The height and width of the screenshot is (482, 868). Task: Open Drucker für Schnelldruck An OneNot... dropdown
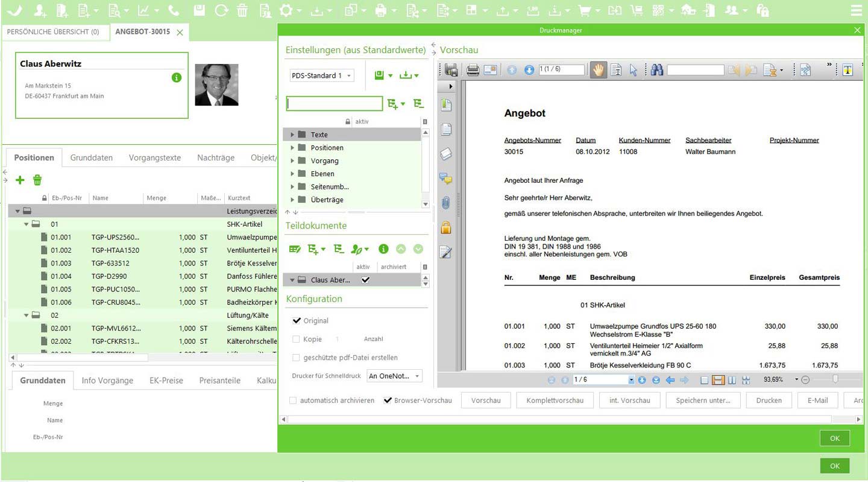(394, 376)
